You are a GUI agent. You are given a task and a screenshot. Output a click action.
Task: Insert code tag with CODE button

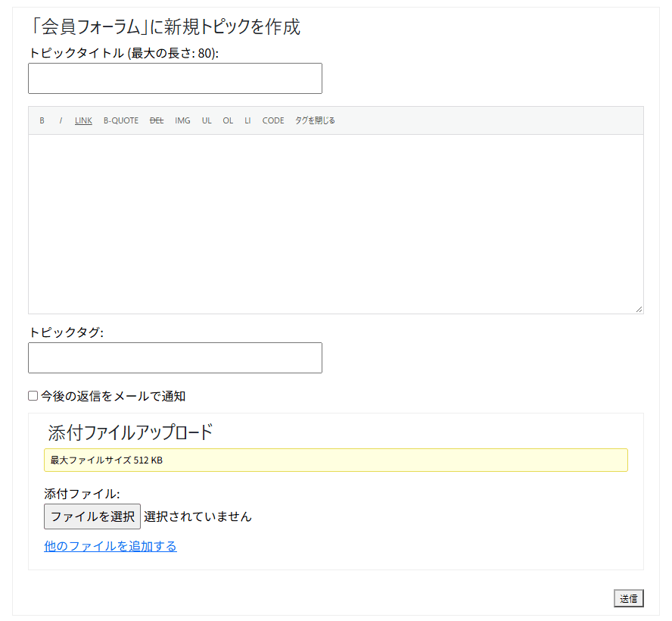pos(273,120)
